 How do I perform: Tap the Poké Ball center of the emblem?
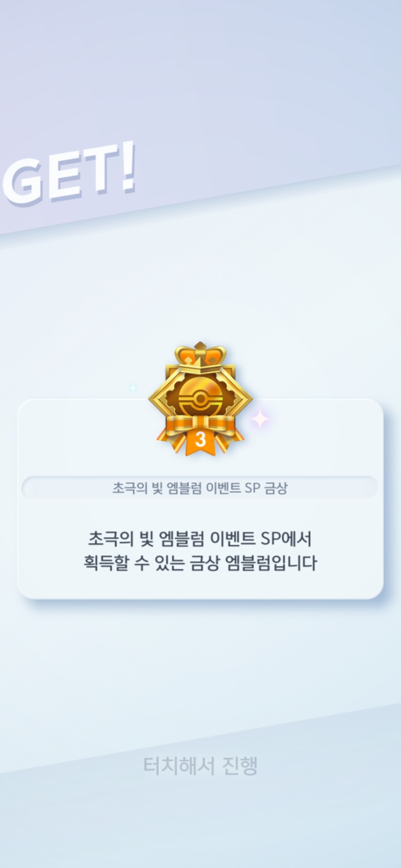pyautogui.click(x=200, y=399)
